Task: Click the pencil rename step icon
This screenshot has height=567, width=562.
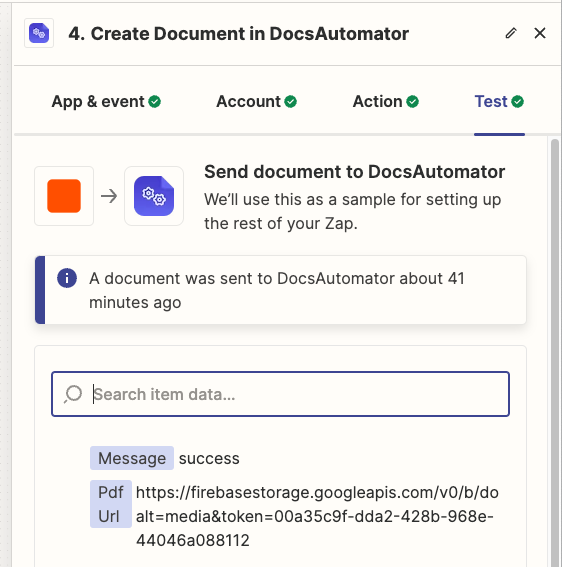Action: pyautogui.click(x=511, y=33)
